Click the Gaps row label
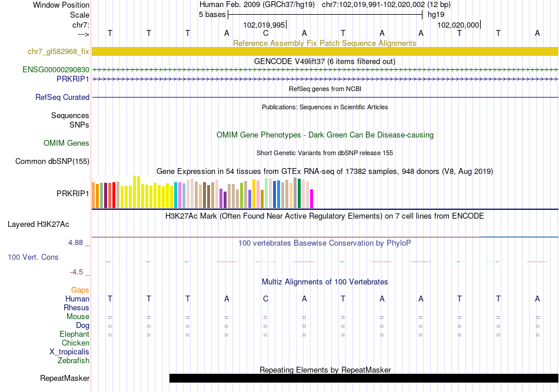The image size is (559, 392). point(80,290)
